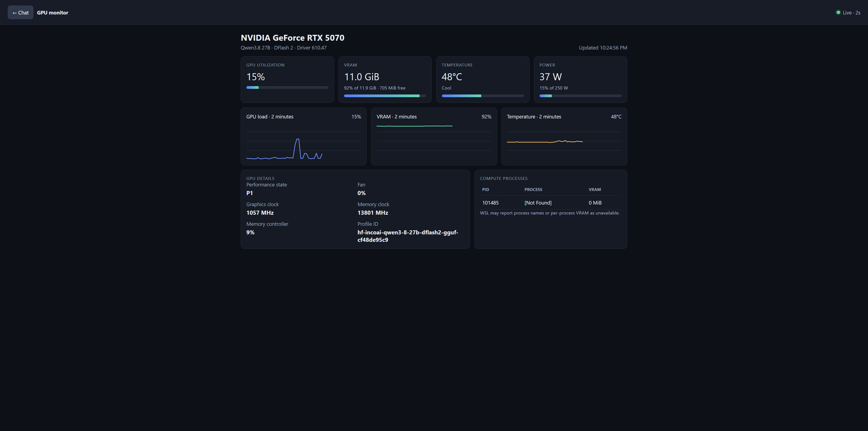Click the VRAM 2 minutes chart line

coord(415,126)
